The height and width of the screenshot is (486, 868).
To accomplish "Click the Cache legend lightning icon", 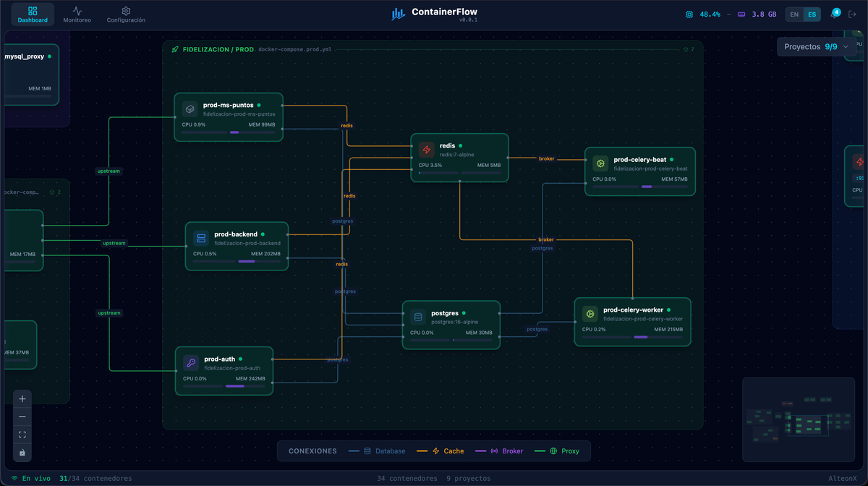I will [436, 451].
